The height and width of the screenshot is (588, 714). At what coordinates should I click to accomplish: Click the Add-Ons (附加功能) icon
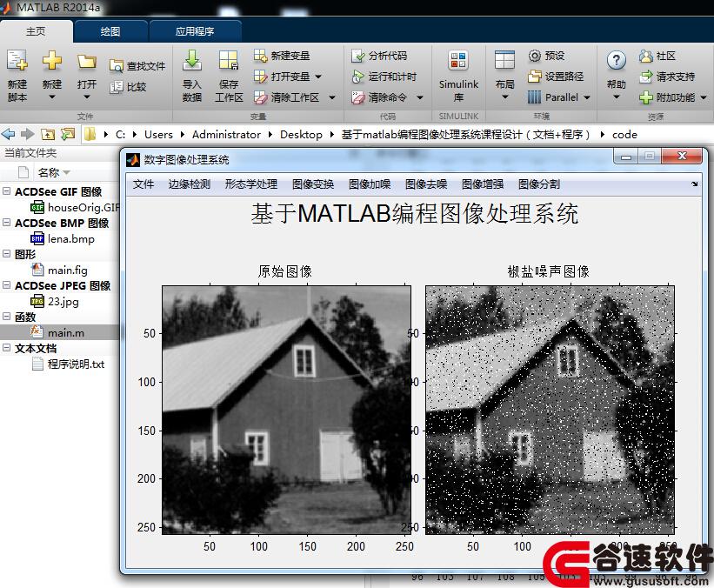pyautogui.click(x=645, y=97)
